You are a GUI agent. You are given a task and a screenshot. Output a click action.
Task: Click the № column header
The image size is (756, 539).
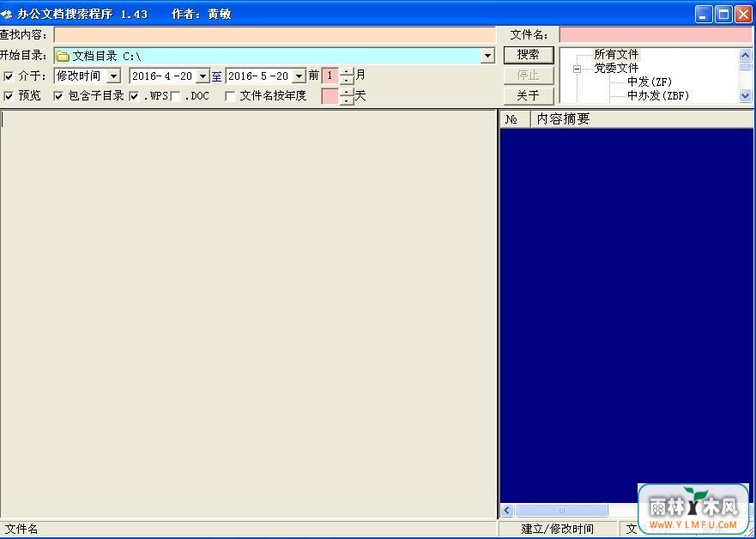click(x=515, y=119)
